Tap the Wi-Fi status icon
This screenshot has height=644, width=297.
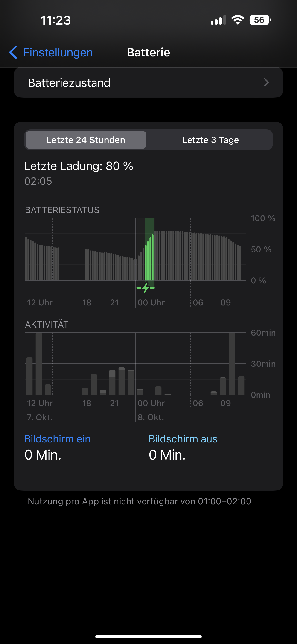click(238, 20)
